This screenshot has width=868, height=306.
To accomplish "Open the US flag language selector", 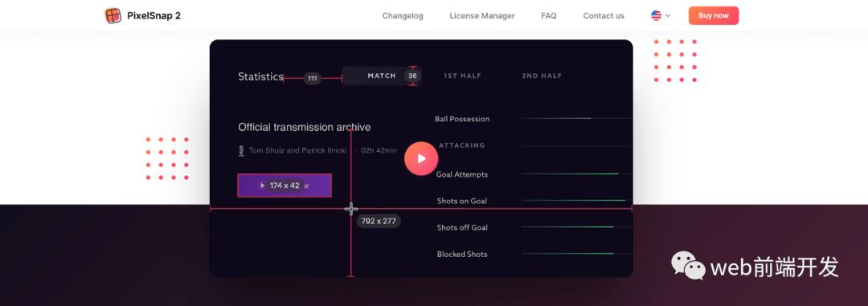I will pos(656,15).
